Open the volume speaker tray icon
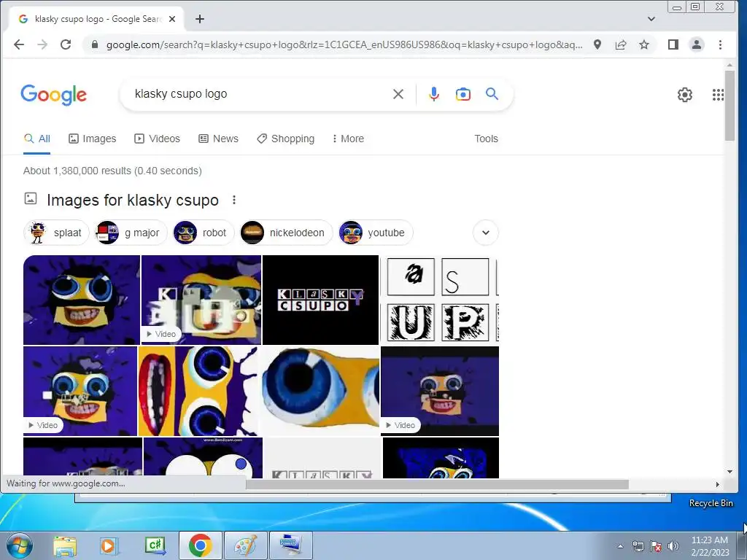Viewport: 747px width, 560px height. click(x=673, y=546)
